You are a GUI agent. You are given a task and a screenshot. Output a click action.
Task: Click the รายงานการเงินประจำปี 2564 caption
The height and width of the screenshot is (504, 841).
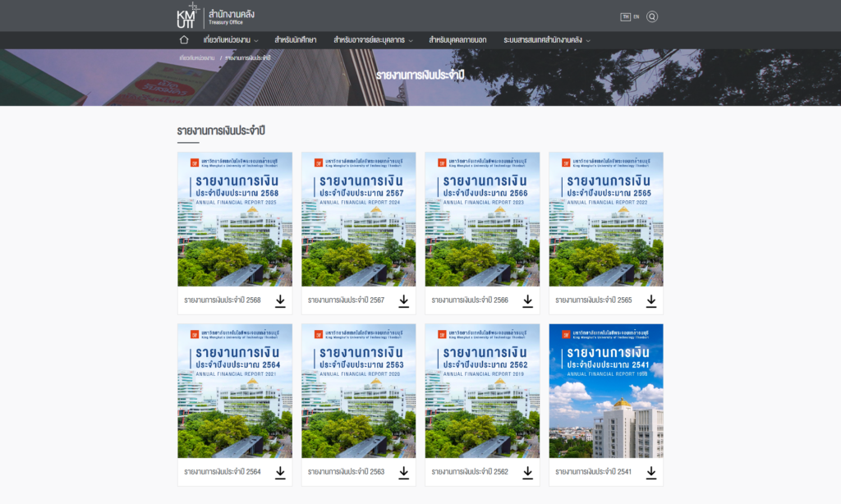tap(222, 472)
